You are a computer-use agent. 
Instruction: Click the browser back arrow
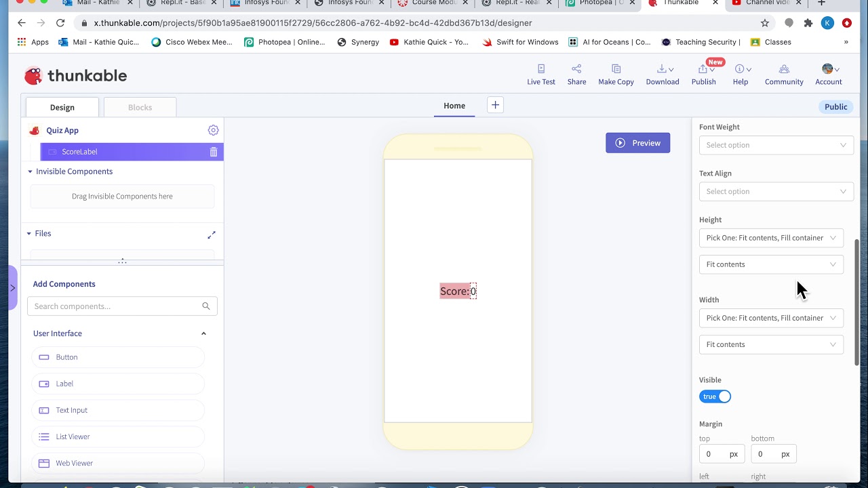click(x=22, y=22)
